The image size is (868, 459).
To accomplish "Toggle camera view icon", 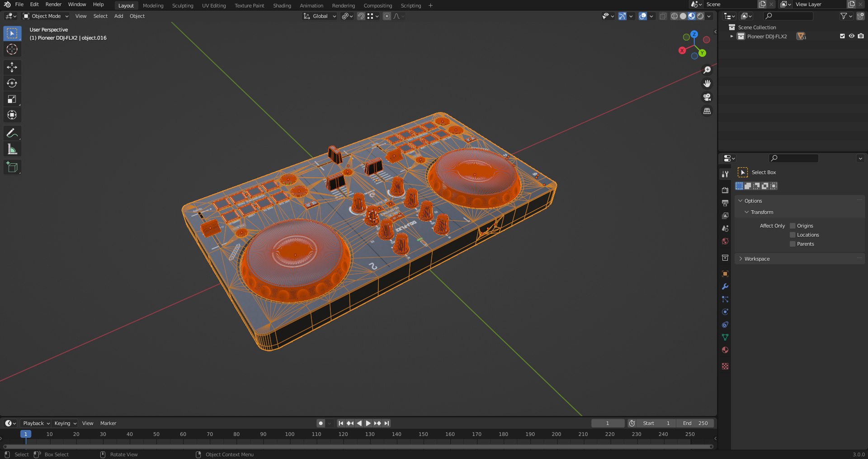I will (707, 97).
